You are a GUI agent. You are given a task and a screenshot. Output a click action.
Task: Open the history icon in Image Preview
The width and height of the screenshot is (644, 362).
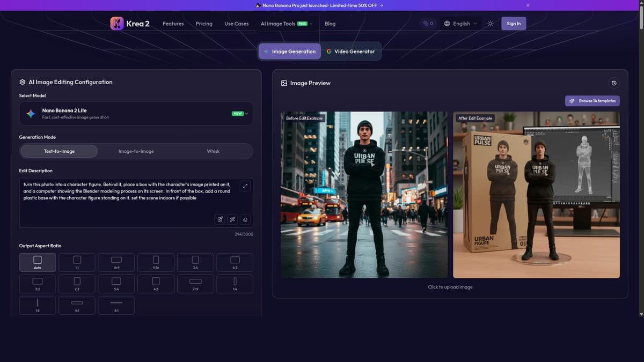pos(614,83)
